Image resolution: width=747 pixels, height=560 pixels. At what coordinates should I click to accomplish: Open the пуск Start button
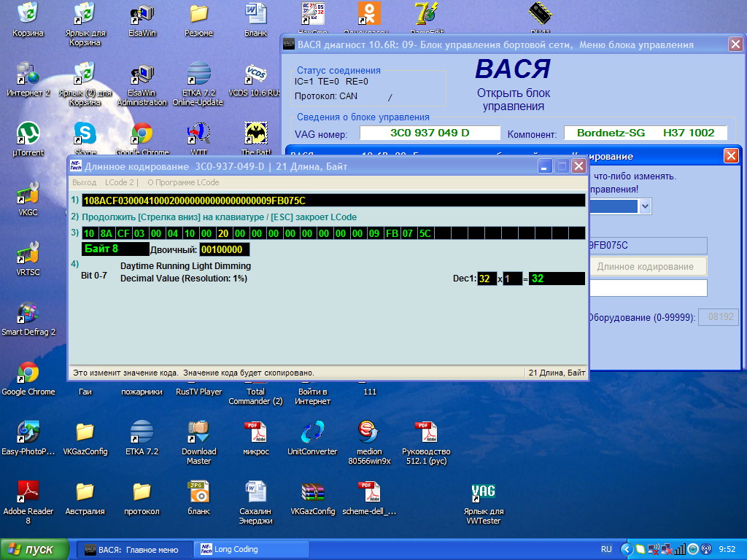(x=34, y=550)
